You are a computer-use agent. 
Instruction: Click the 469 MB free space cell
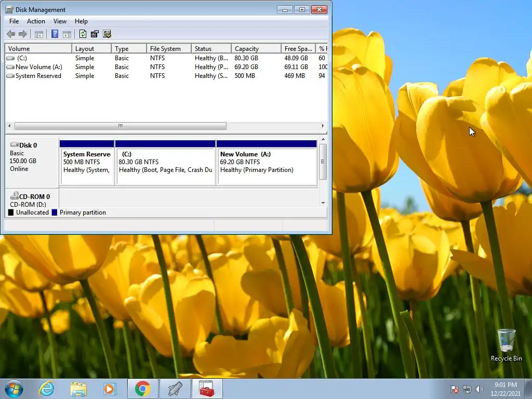[295, 76]
